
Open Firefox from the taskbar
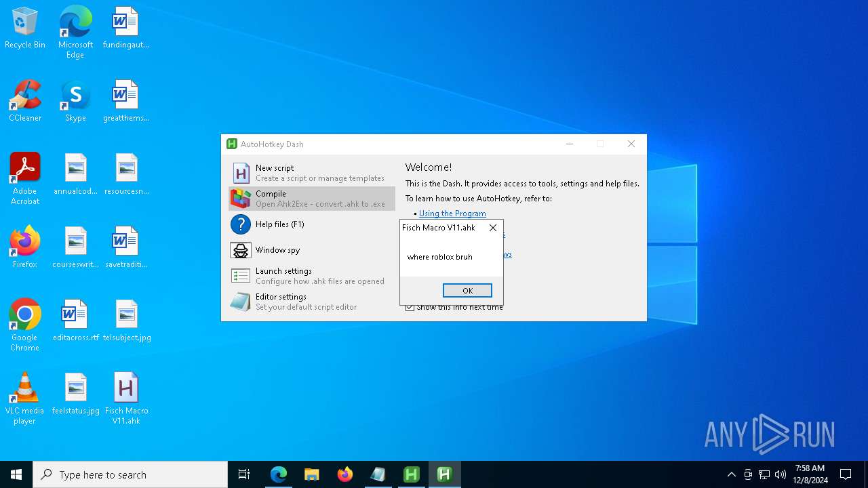click(x=345, y=474)
